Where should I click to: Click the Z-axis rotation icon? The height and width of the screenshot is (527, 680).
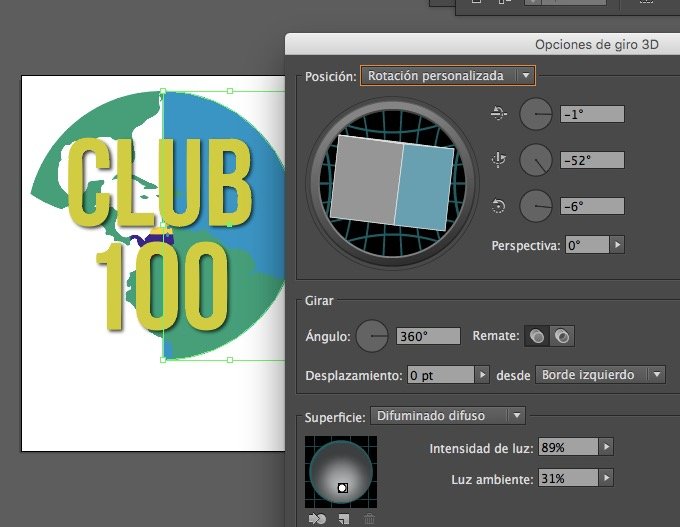(500, 206)
